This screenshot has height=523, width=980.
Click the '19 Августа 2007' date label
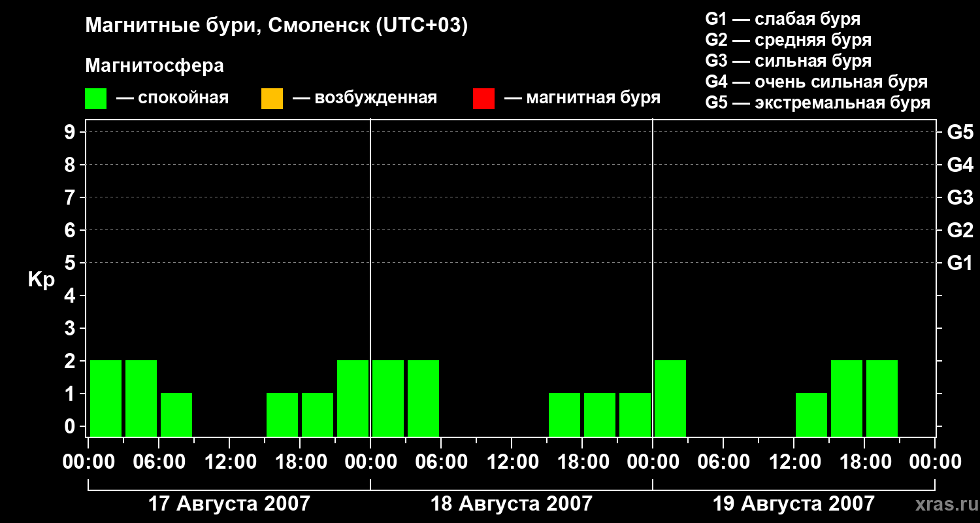coord(794,504)
